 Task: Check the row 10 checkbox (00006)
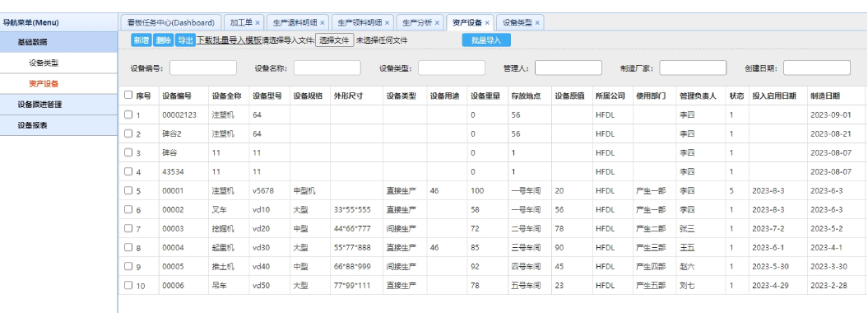click(x=128, y=285)
